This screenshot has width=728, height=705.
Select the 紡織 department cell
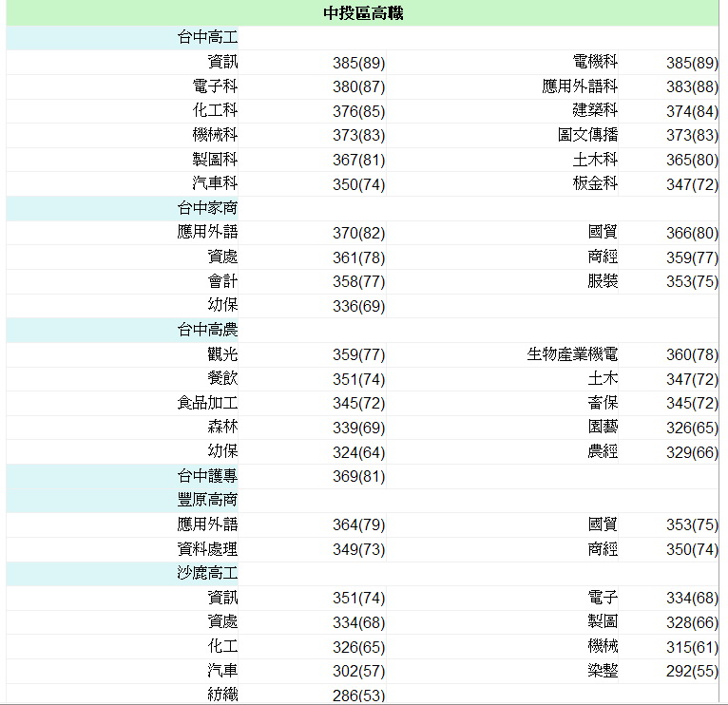[222, 695]
